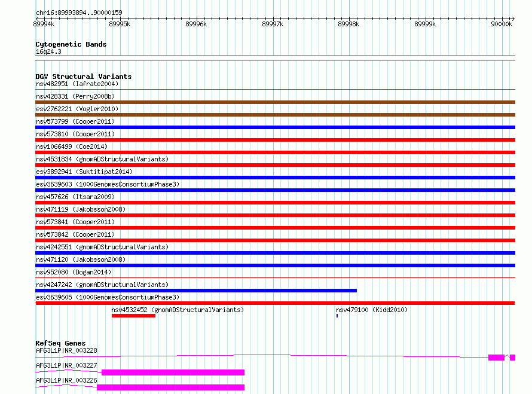Click the partial blue bar of nsv4247242

click(x=196, y=291)
